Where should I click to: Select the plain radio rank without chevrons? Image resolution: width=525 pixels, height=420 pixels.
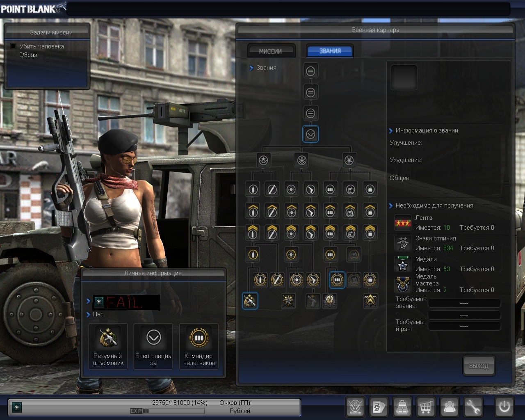point(350,189)
